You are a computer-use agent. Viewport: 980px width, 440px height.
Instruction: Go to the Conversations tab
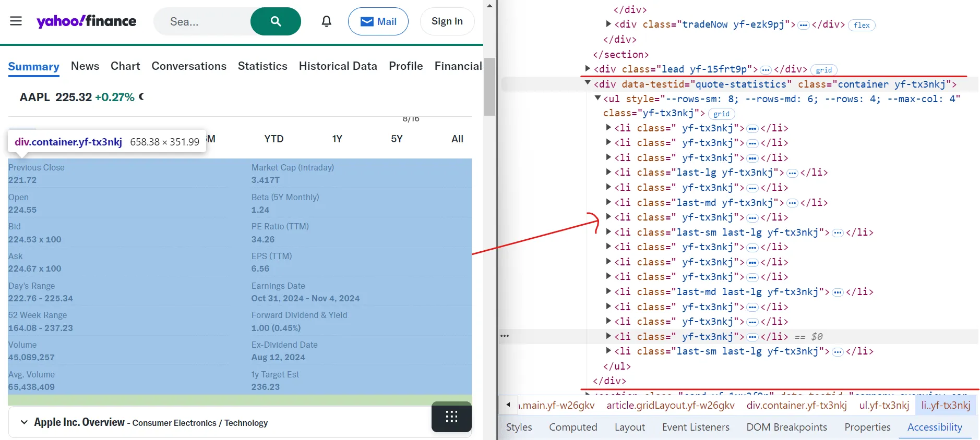(189, 66)
